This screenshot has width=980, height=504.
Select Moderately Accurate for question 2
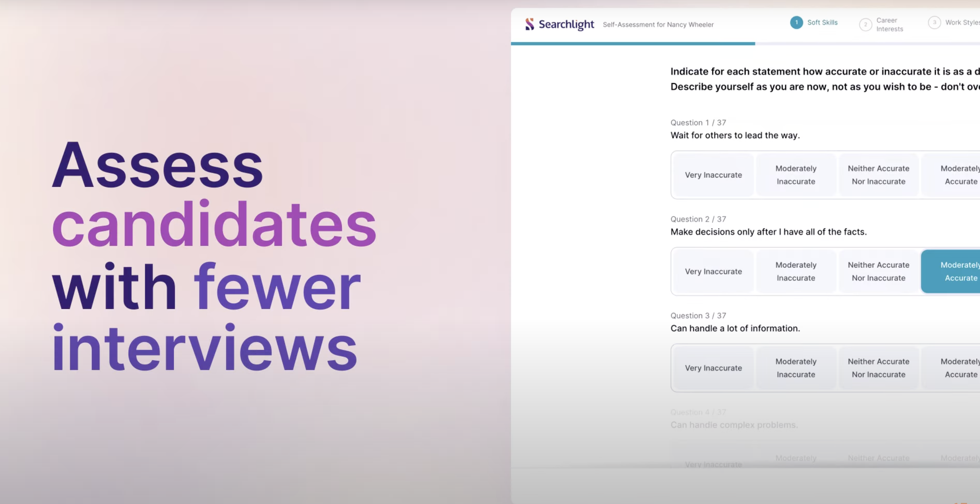(x=957, y=271)
